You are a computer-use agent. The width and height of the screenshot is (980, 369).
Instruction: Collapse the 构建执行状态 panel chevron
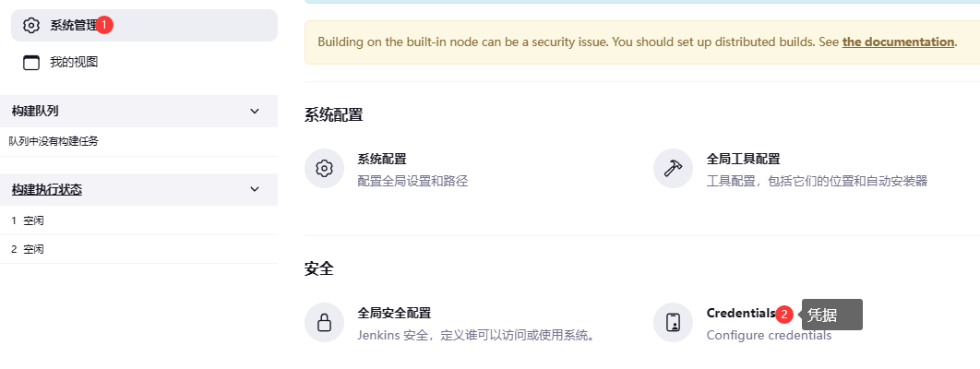[255, 189]
